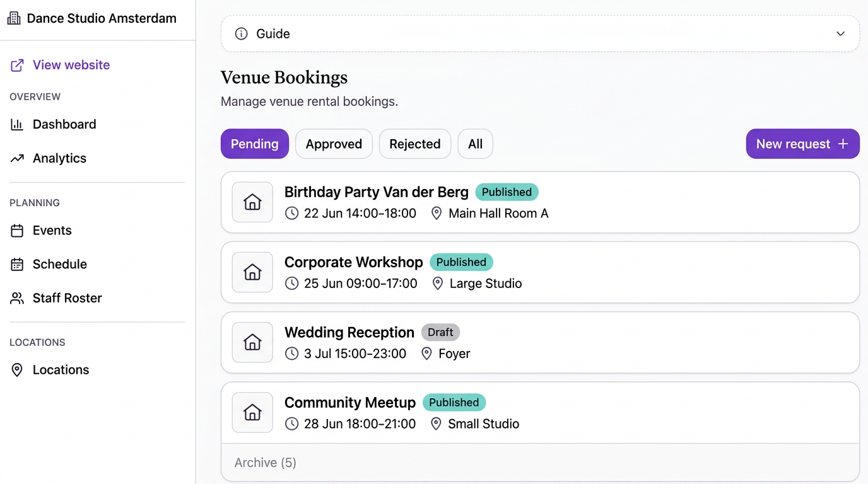
Task: Click the plus icon on New request
Action: (843, 144)
